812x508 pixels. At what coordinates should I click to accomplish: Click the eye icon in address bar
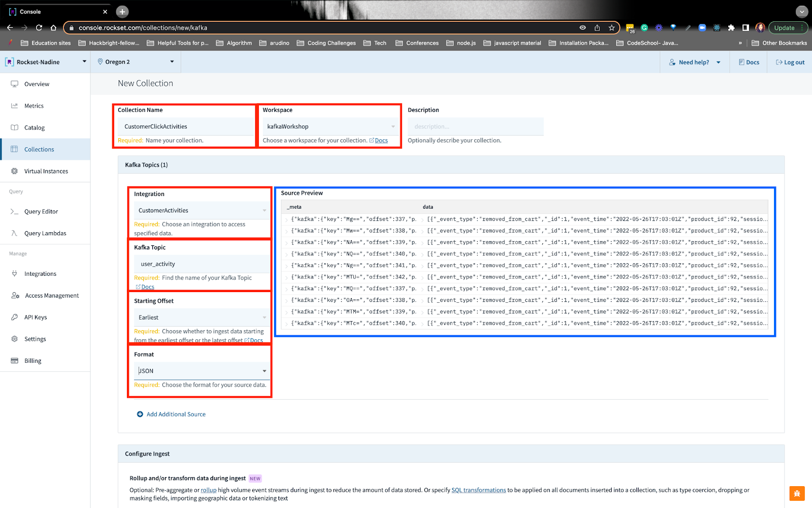tap(583, 27)
